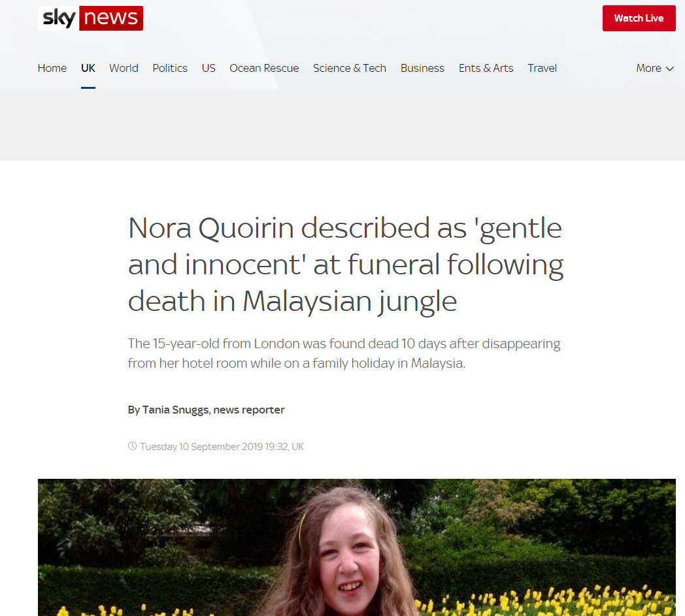Visit the Ocean Rescue section
This screenshot has height=616, width=685.
pyautogui.click(x=264, y=68)
